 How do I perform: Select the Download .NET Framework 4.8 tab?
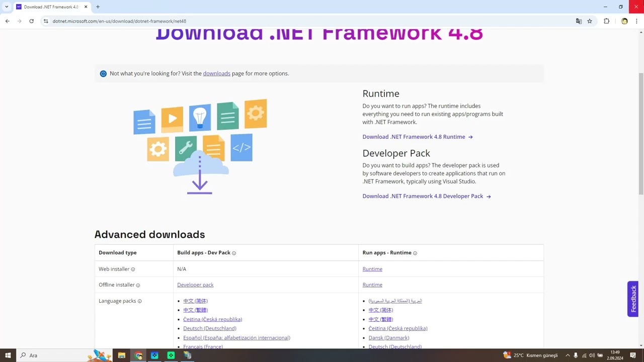52,7
